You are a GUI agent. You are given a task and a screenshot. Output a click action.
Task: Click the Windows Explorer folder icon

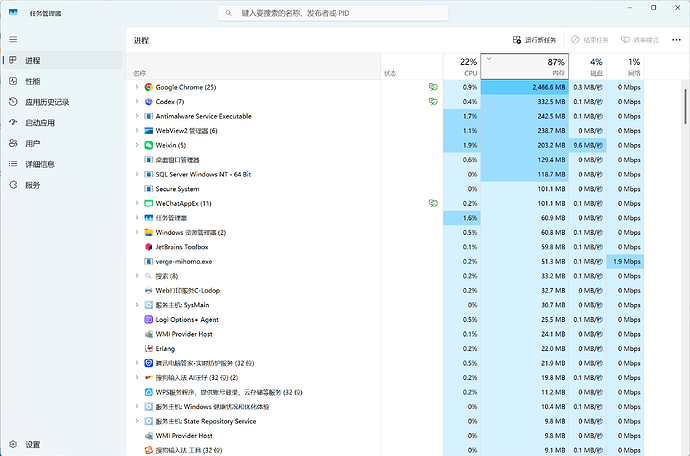149,232
